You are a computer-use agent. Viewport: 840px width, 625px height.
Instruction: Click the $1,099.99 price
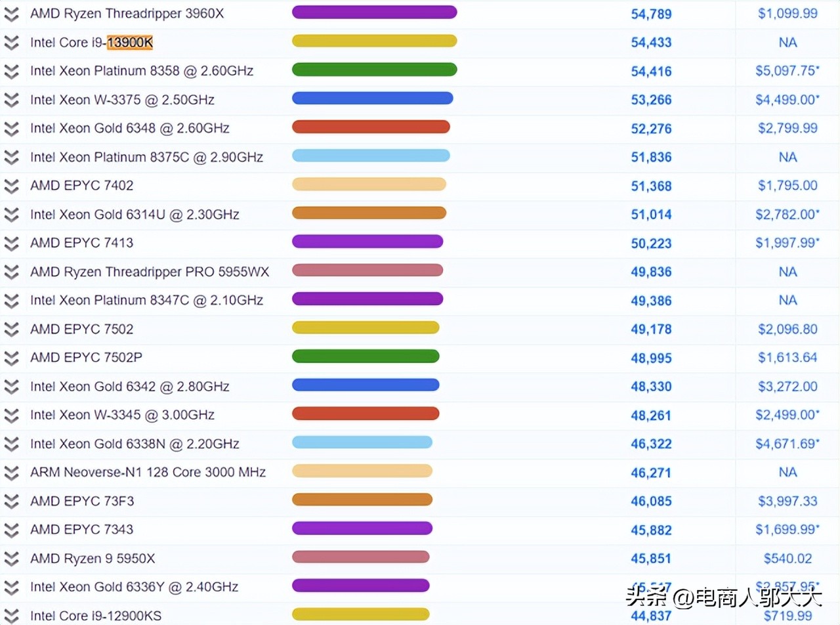pyautogui.click(x=788, y=13)
